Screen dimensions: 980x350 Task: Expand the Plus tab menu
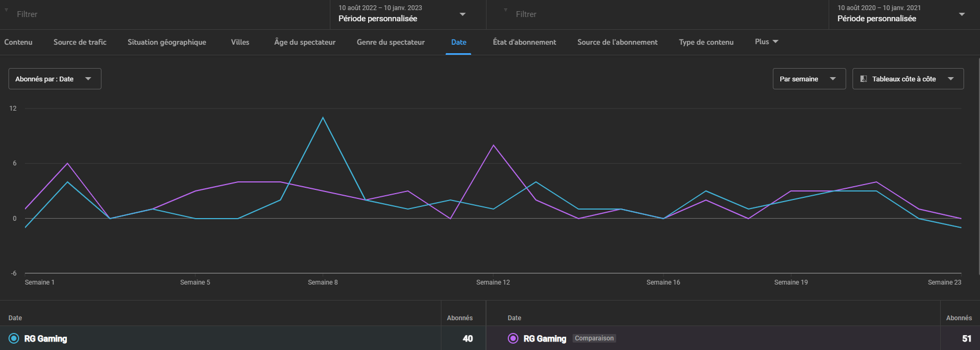[766, 41]
